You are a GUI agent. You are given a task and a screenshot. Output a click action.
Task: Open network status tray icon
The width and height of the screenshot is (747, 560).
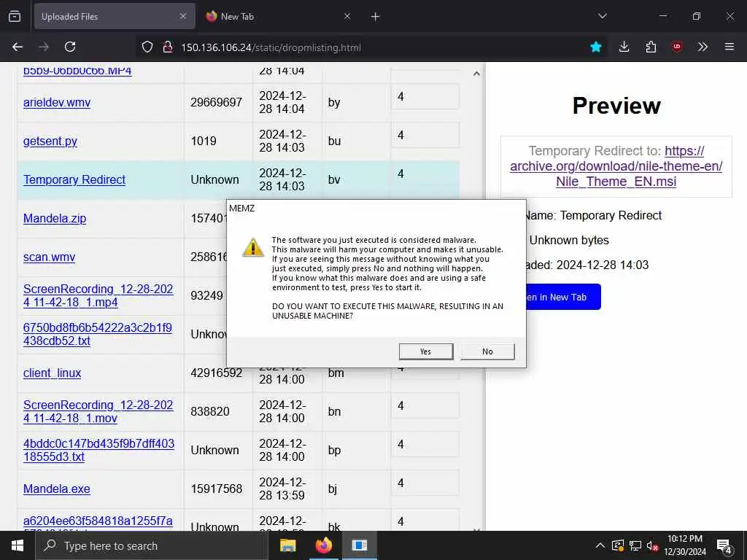tap(635, 545)
